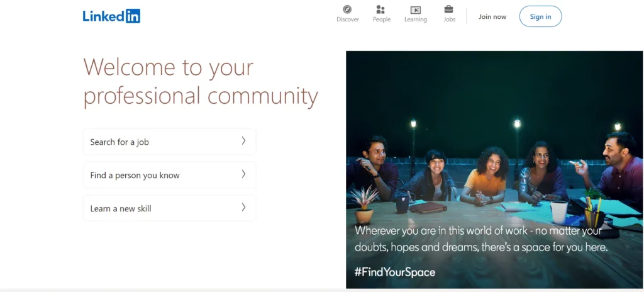Image resolution: width=644 pixels, height=292 pixels.
Task: Open the Learning video icon
Action: [x=416, y=10]
